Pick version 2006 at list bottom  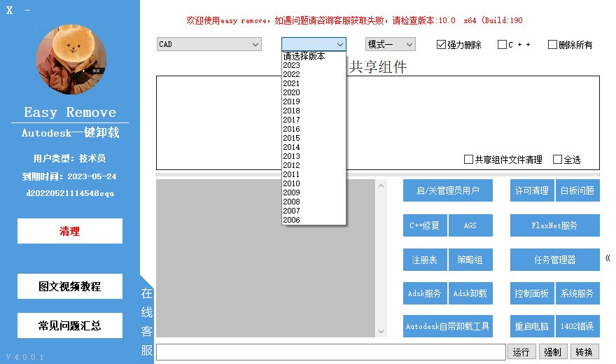tap(314, 220)
